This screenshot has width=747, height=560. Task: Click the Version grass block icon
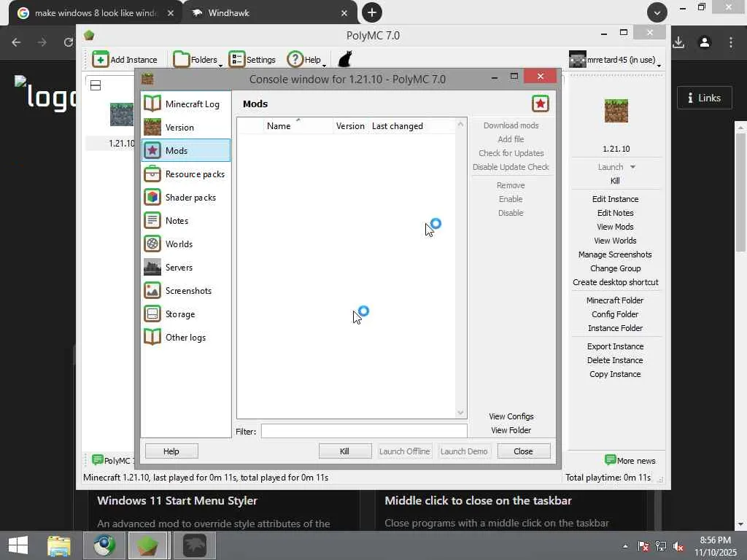click(x=152, y=127)
